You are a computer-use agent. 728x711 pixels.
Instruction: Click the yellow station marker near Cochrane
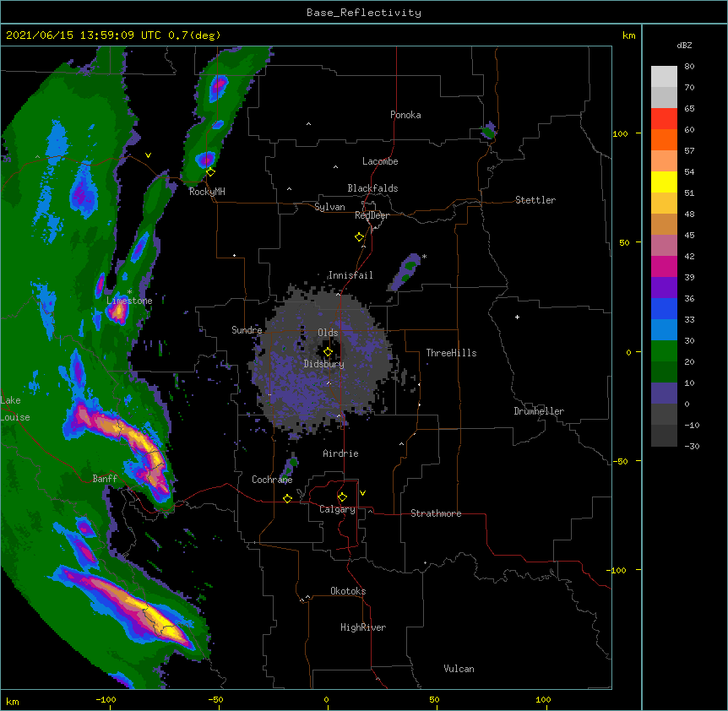coord(287,498)
